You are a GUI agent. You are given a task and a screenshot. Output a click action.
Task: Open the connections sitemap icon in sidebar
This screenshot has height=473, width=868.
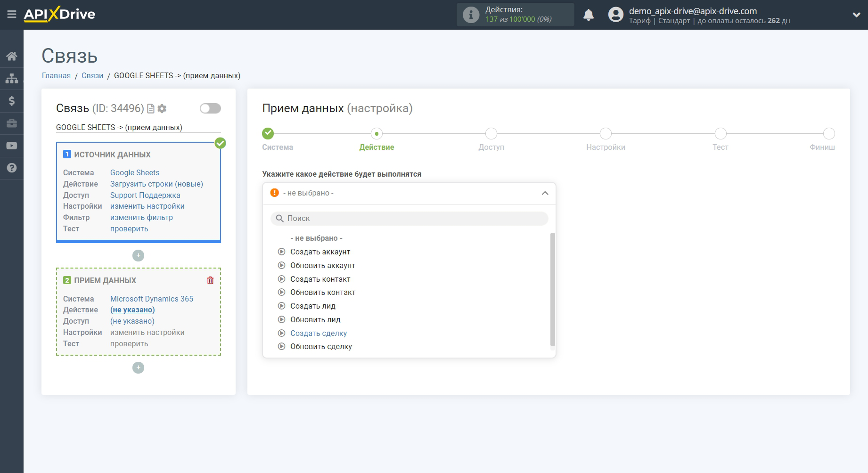click(12, 78)
